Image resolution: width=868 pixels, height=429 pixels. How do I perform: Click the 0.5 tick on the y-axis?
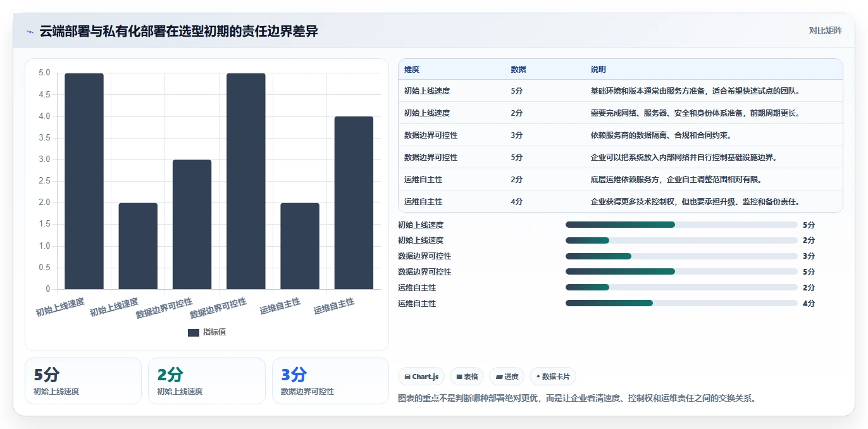coord(44,268)
